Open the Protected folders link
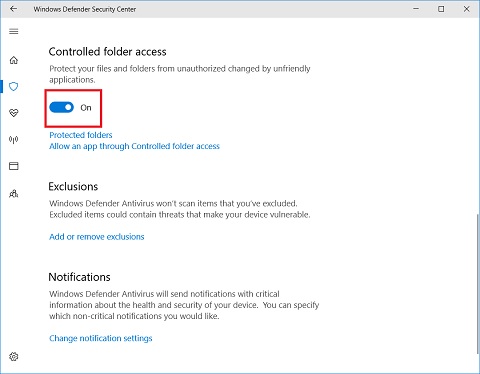The height and width of the screenshot is (374, 480). tap(81, 135)
